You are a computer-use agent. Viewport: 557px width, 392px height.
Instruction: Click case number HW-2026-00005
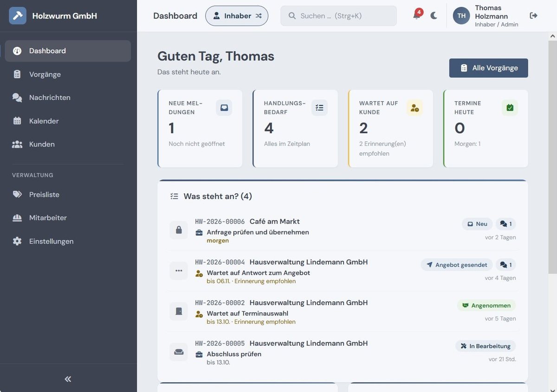(220, 344)
